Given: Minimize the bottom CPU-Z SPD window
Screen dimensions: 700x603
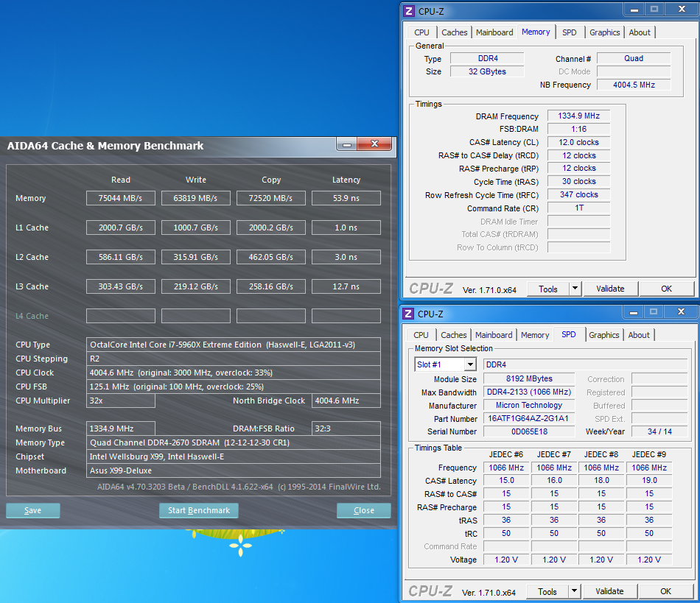Looking at the screenshot, I should pyautogui.click(x=633, y=311).
